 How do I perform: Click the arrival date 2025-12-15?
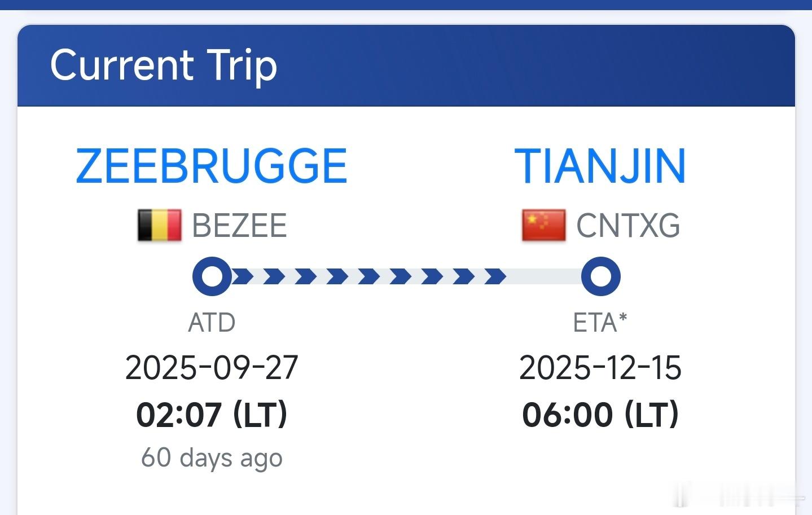click(x=600, y=368)
